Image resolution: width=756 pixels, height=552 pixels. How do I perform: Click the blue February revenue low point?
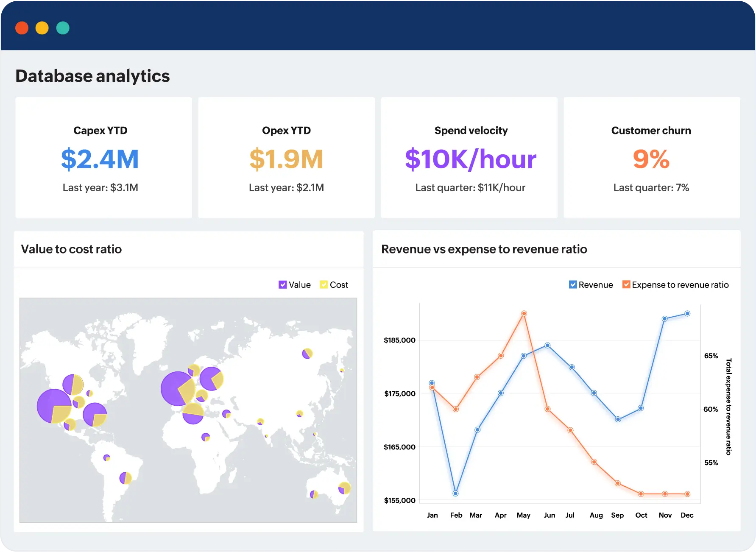pyautogui.click(x=455, y=493)
